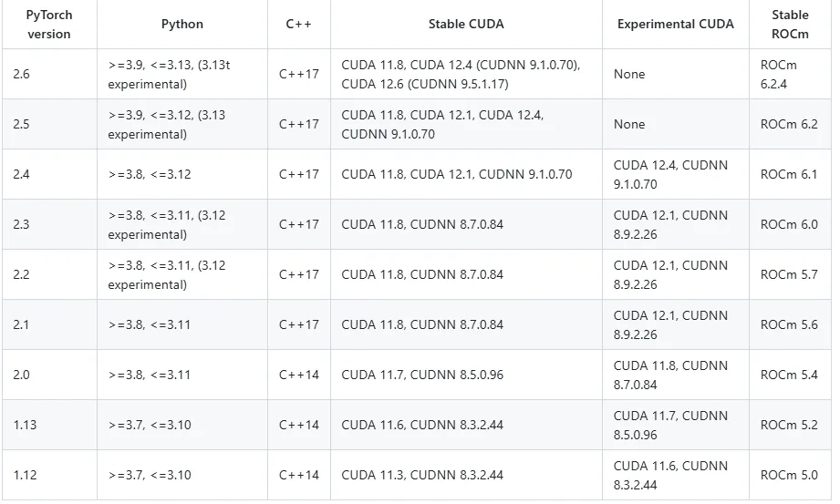
Task: Click Python cell '>=3.9, <=3.13, (3.13t experimental)'
Action: coord(182,74)
